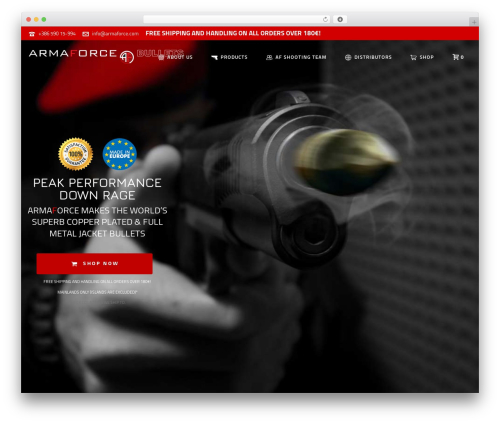Click the round button right of address bar

coord(340,19)
